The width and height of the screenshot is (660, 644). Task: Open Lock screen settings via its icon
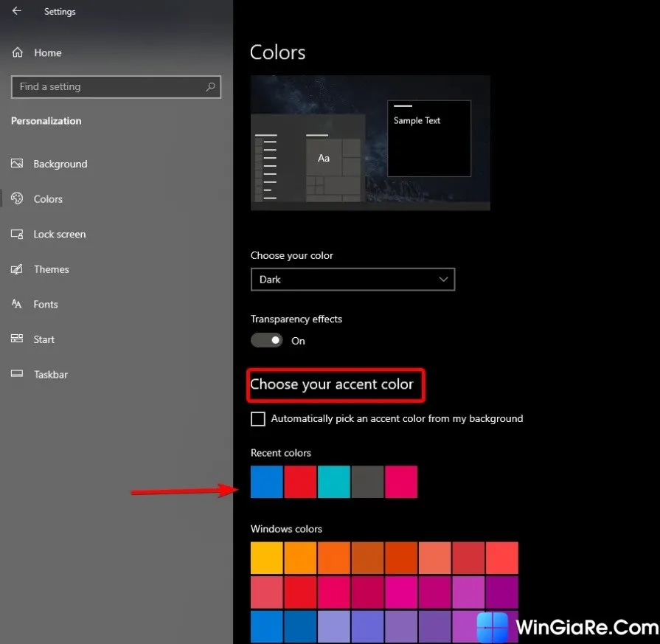pyautogui.click(x=16, y=234)
